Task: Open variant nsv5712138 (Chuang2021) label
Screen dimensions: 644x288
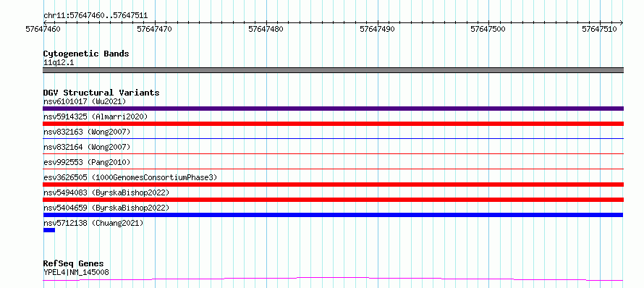Action: (x=93, y=223)
